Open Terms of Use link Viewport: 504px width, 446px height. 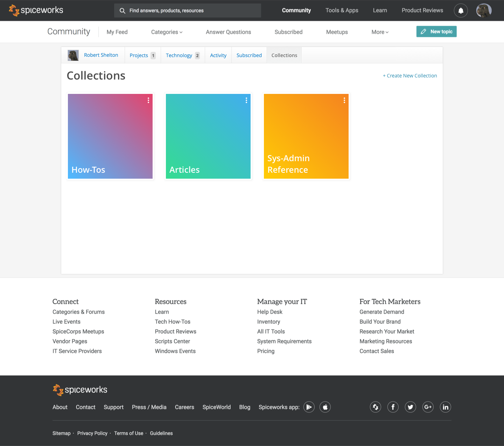click(x=129, y=433)
